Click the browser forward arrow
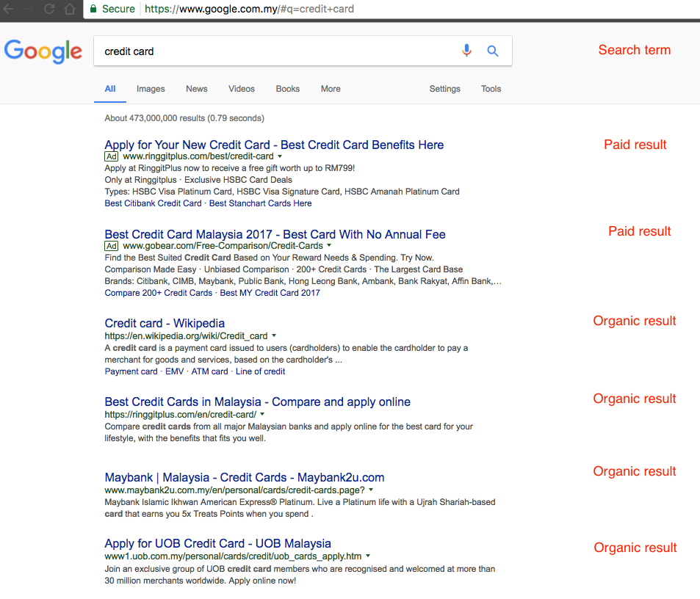This screenshot has height=599, width=700. pyautogui.click(x=28, y=9)
